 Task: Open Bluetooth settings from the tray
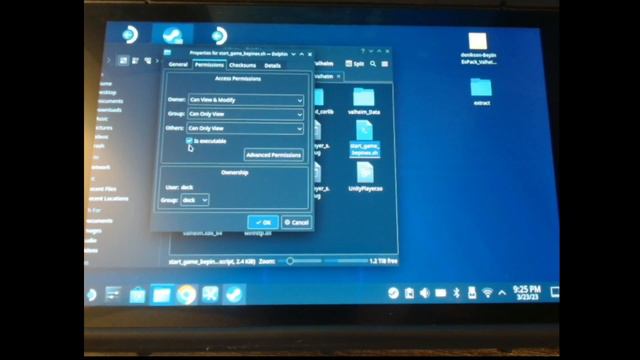pos(456,293)
